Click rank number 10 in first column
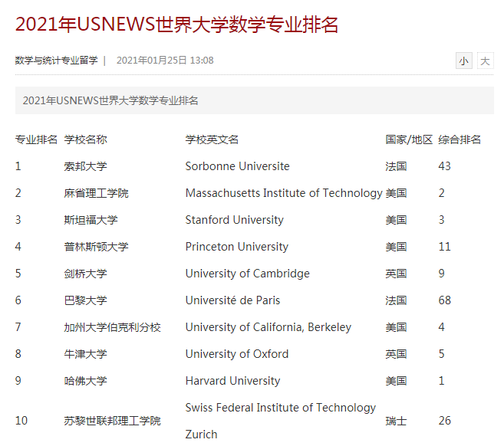Image resolution: width=504 pixels, height=446 pixels. (x=21, y=421)
